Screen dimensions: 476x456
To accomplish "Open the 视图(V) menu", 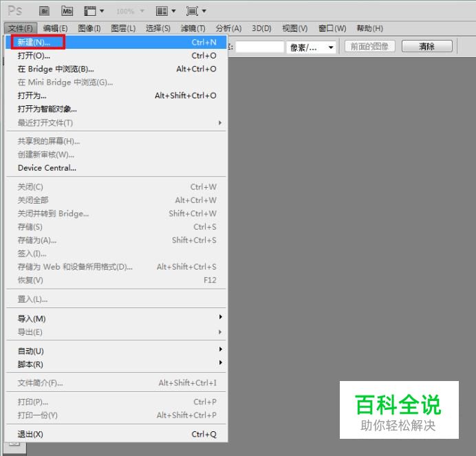I will 295,28.
